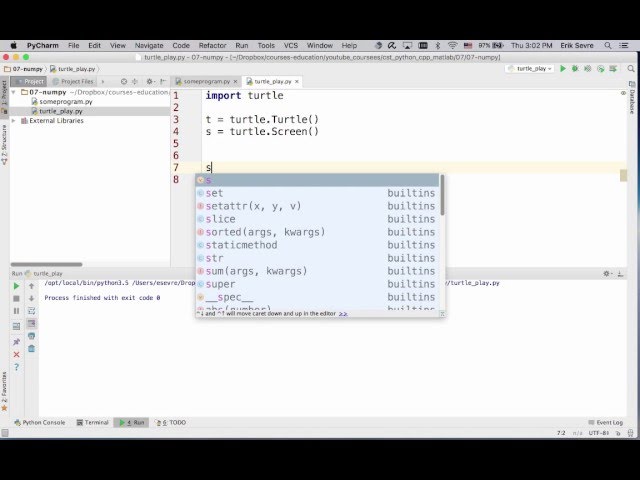Screen dimensions: 640x480
Task: Pin the Run tab
Action: coord(16,342)
